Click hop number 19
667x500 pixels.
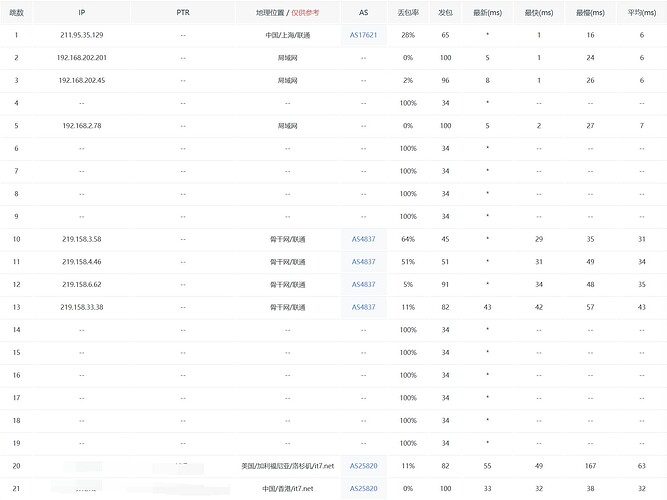click(x=16, y=443)
